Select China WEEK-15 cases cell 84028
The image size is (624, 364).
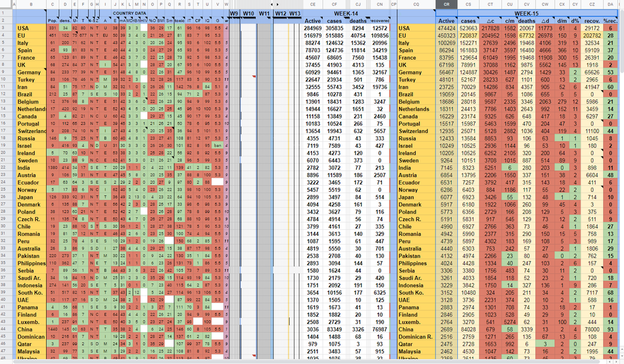click(x=468, y=329)
